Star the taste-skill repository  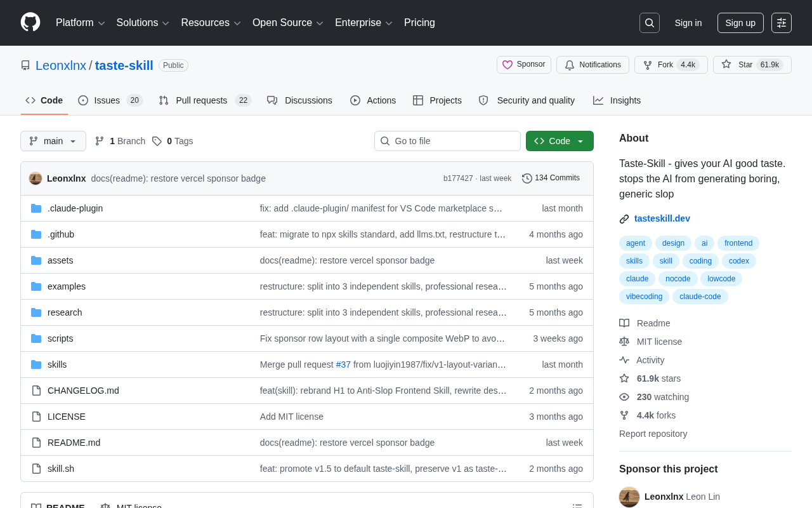coord(752,65)
